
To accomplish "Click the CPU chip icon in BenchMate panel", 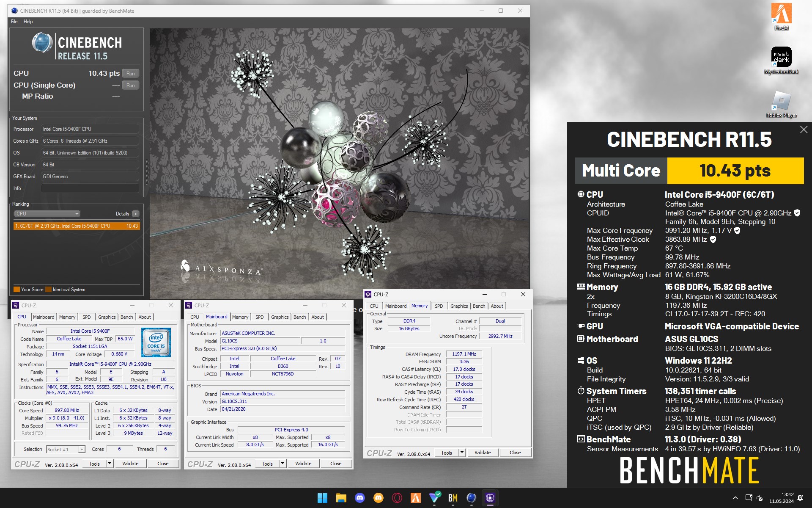I will pos(581,194).
